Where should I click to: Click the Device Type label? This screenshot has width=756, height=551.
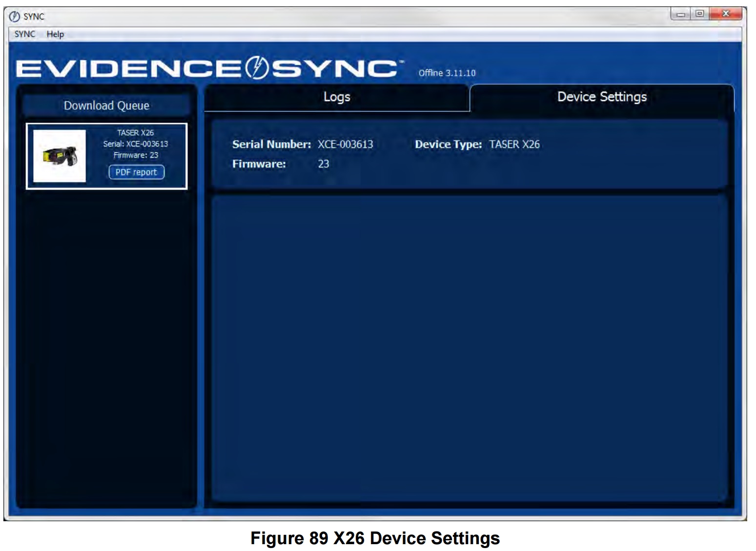[x=448, y=144]
